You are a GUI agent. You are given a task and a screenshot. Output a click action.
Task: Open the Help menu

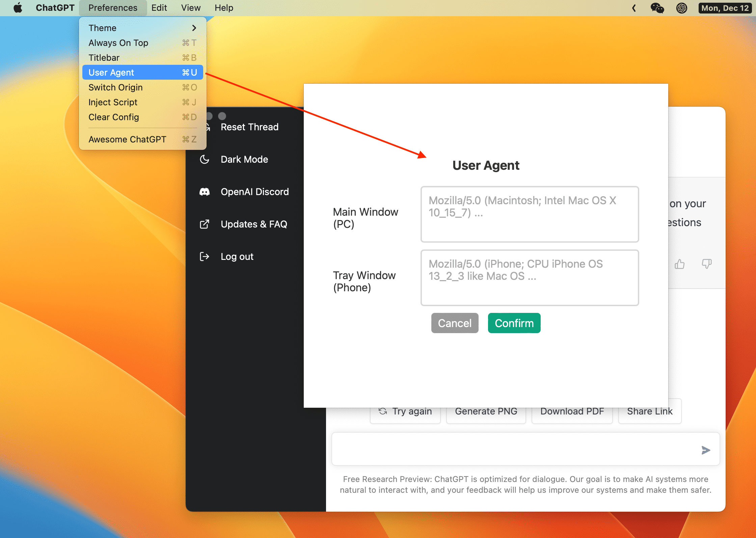point(224,7)
